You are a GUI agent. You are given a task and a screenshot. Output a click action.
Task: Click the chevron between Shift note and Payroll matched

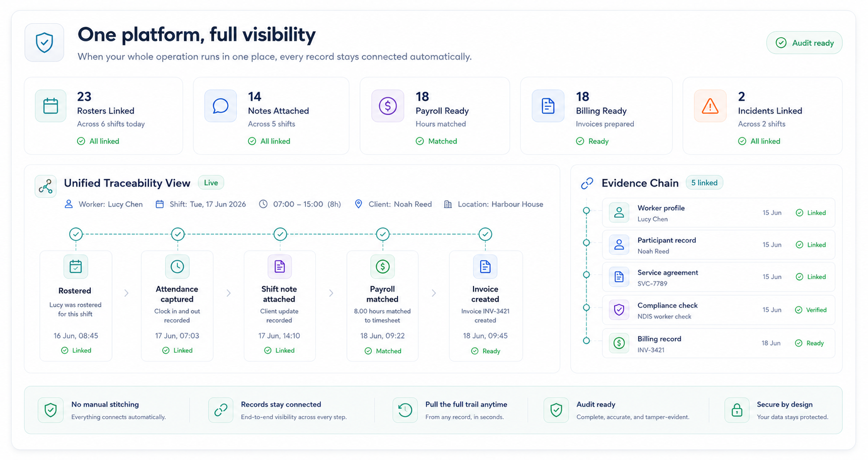[331, 293]
